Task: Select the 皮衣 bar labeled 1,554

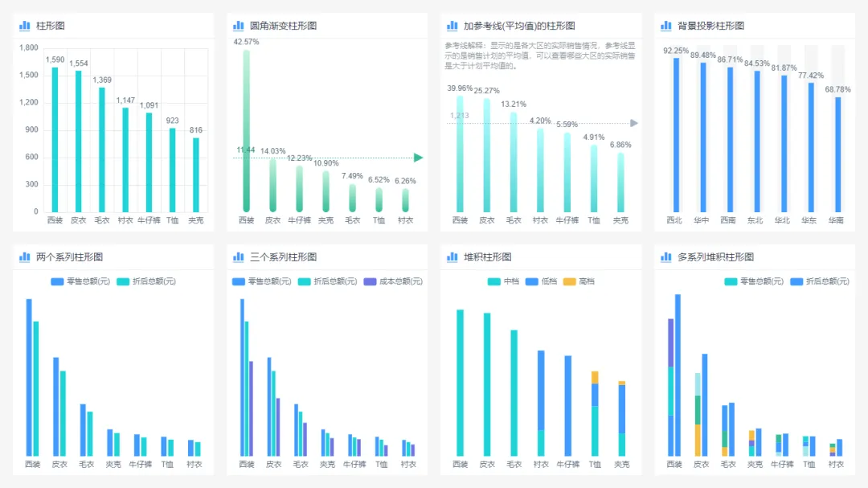Action: coord(79,141)
